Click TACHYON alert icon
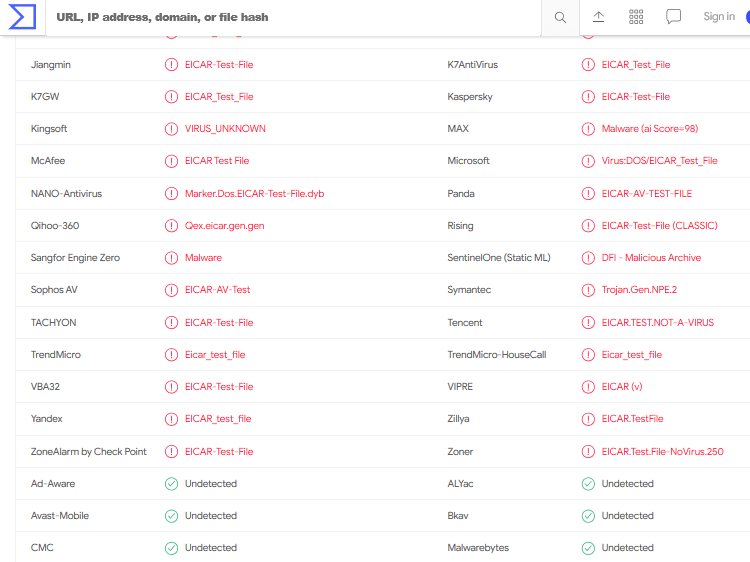The height and width of the screenshot is (562, 750). [x=171, y=322]
